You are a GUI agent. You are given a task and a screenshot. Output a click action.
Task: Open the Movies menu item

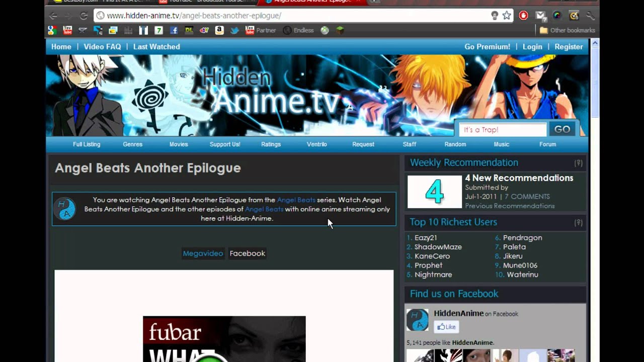(179, 144)
